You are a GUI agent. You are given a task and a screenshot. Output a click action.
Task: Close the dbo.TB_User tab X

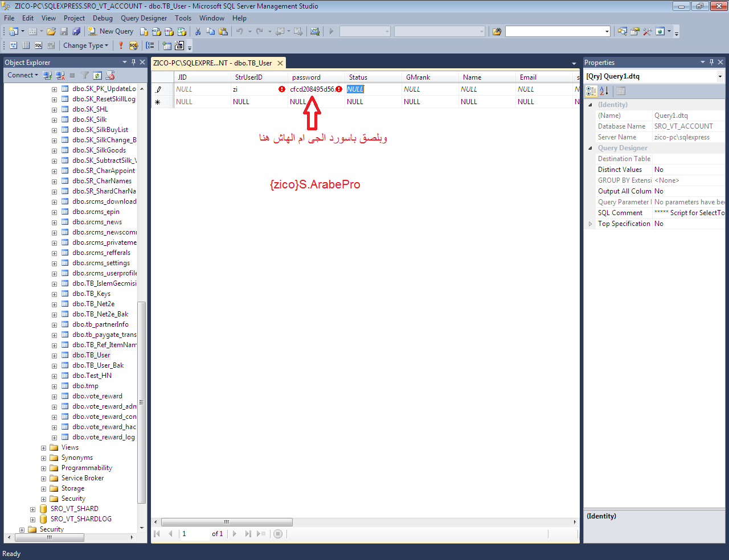pos(280,63)
